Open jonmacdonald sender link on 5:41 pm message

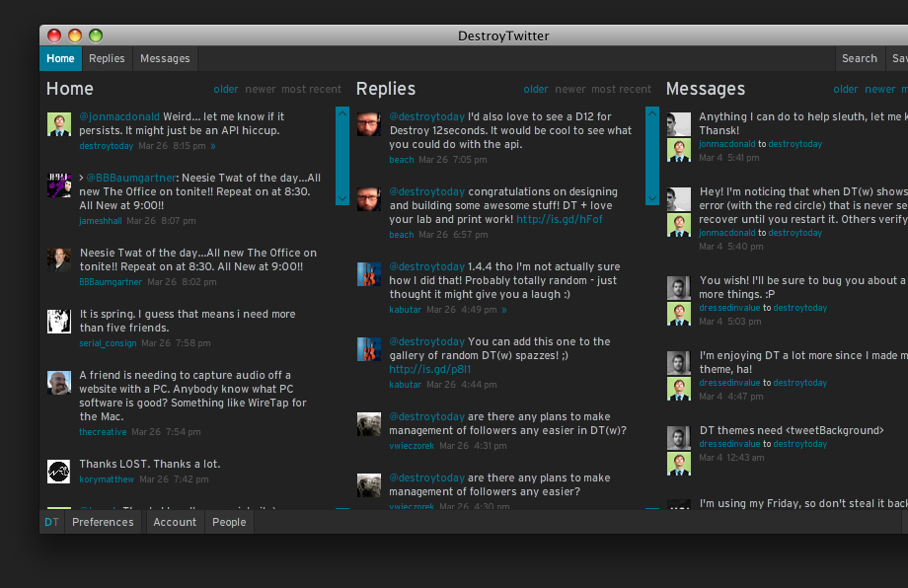pyautogui.click(x=727, y=144)
